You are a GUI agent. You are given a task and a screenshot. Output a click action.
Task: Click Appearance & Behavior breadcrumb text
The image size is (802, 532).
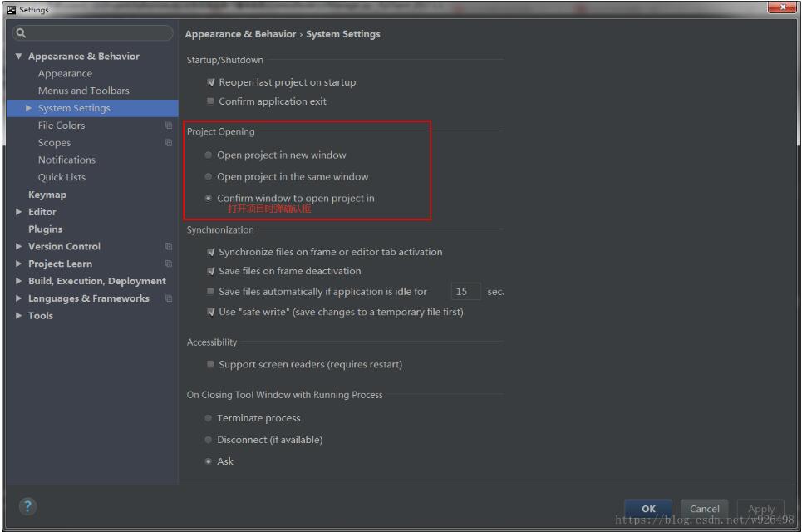coord(240,34)
